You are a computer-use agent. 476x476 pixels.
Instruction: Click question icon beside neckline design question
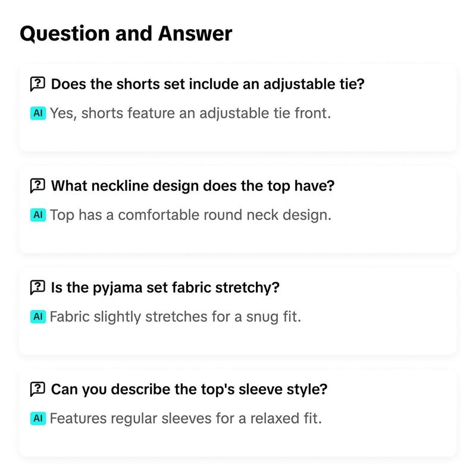(37, 186)
